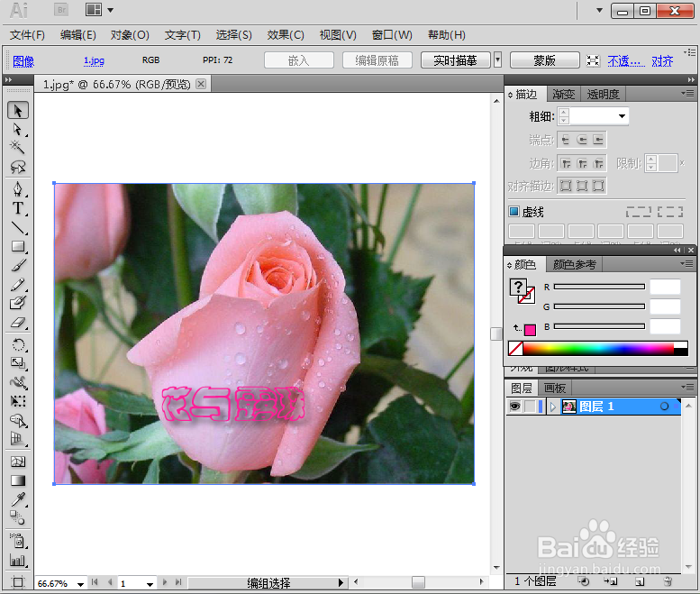Open the 文件(F) menu
The height and width of the screenshot is (594, 700).
[x=28, y=35]
